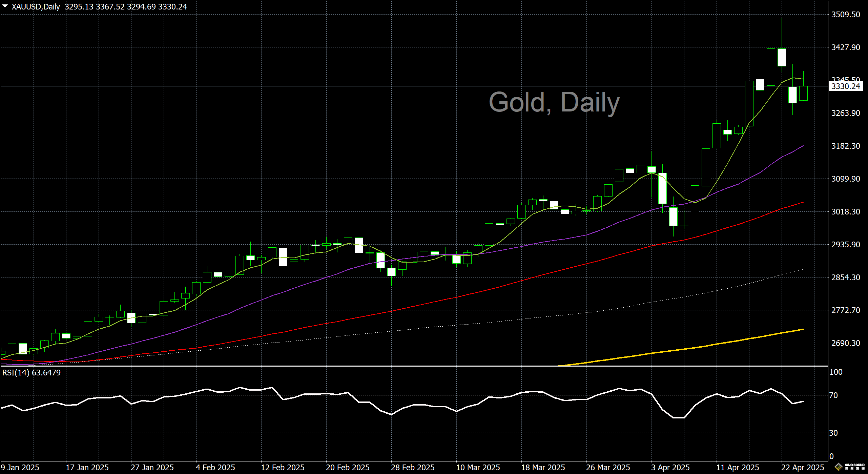This screenshot has height=474, width=868.
Task: Click price scale label 3099.90
Action: pyautogui.click(x=845, y=179)
